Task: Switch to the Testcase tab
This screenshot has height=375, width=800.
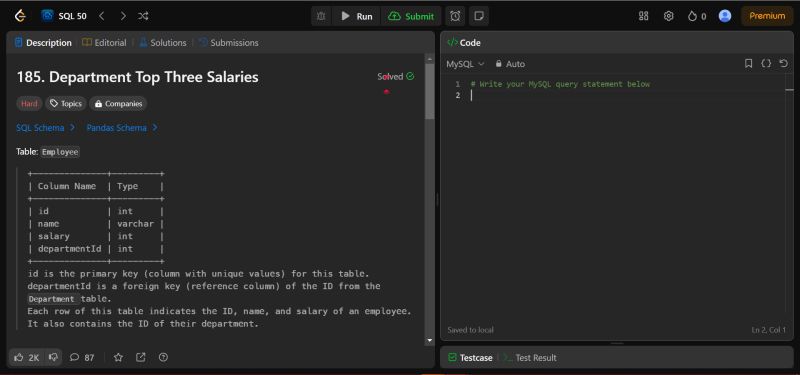Action: coord(470,358)
